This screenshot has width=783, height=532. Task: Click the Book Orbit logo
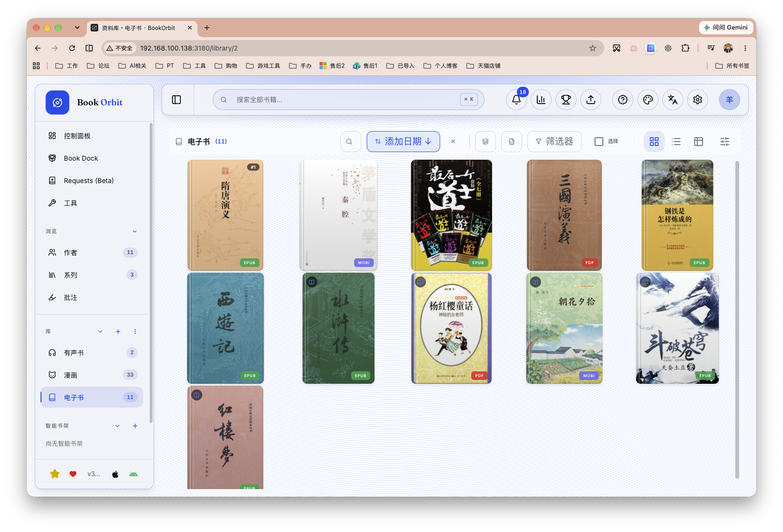(x=58, y=102)
